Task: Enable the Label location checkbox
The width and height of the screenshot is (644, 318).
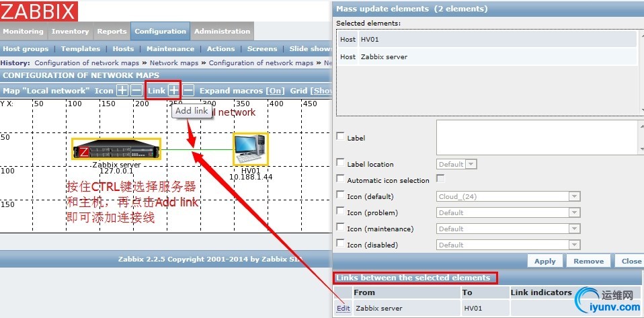Action: (x=340, y=163)
